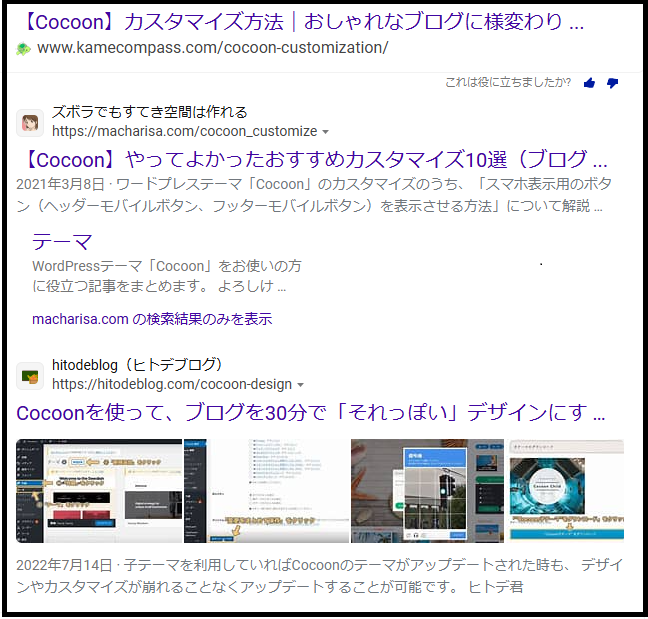
Task: Open the www.kamecompass.com/cocoon-customization/ URL
Action: (x=212, y=48)
